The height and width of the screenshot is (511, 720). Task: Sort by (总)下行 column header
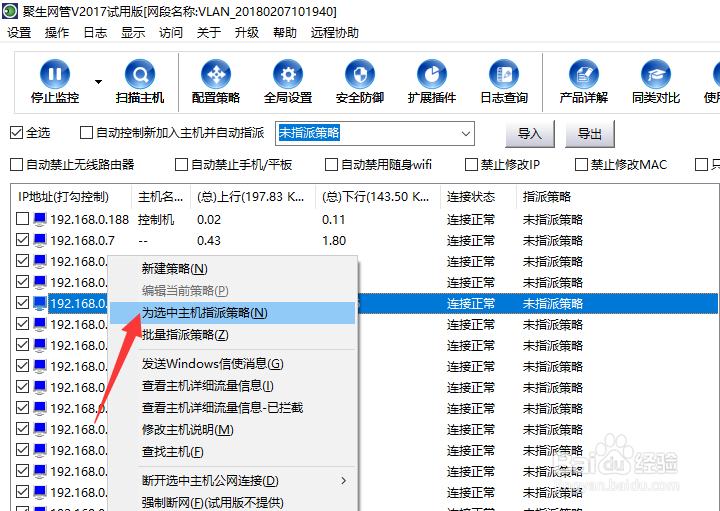[378, 197]
